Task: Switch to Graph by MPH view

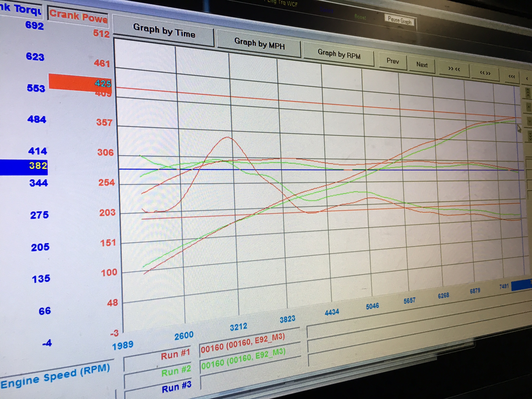Action: [x=259, y=44]
